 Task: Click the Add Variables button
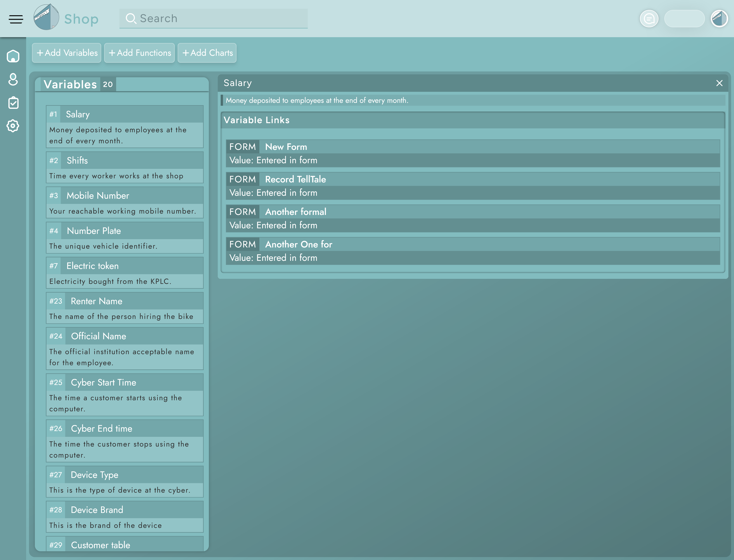pyautogui.click(x=67, y=53)
